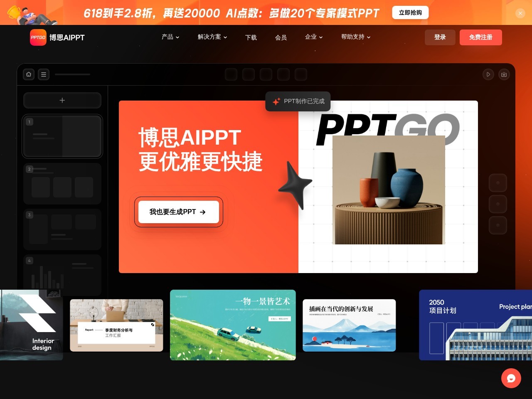Screen dimensions: 532x399
Task: Open the Interior design template card
Action: point(32,325)
